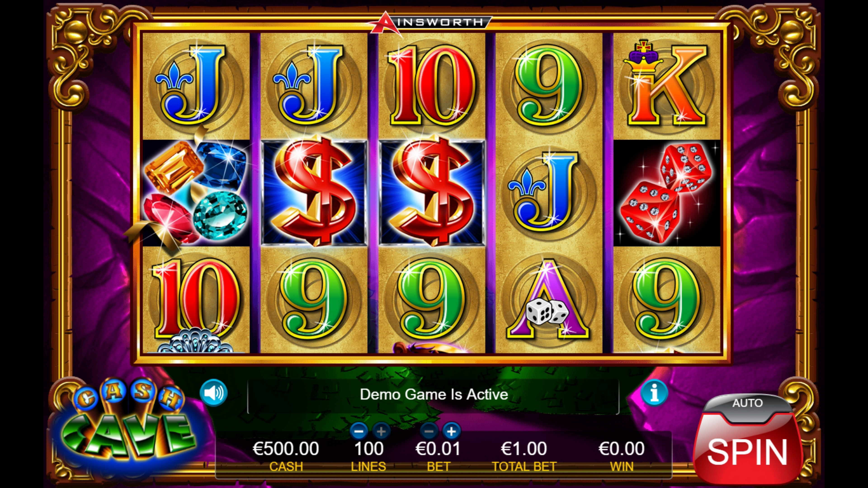Click the dollar sign on third reel
The image size is (868, 488).
point(432,193)
